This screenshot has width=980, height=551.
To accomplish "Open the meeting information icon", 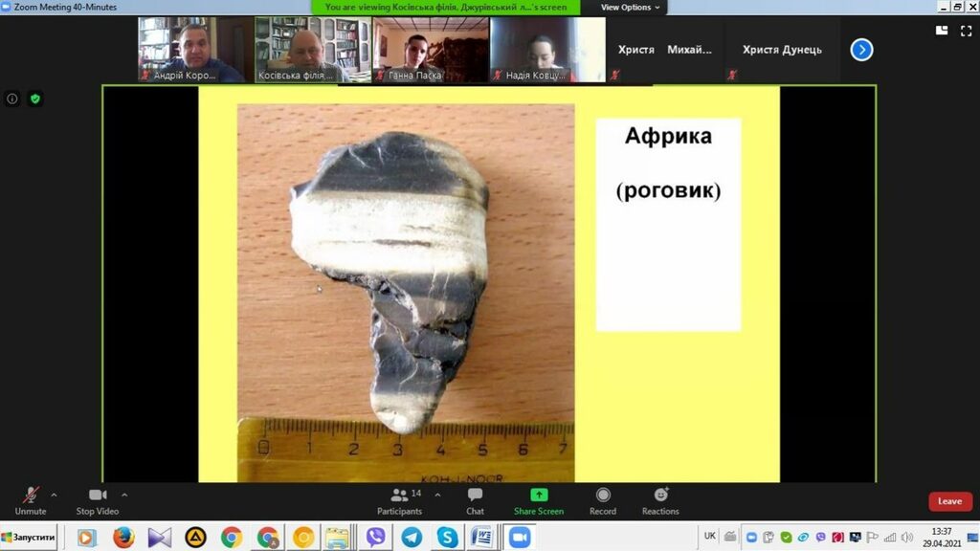I will point(12,99).
